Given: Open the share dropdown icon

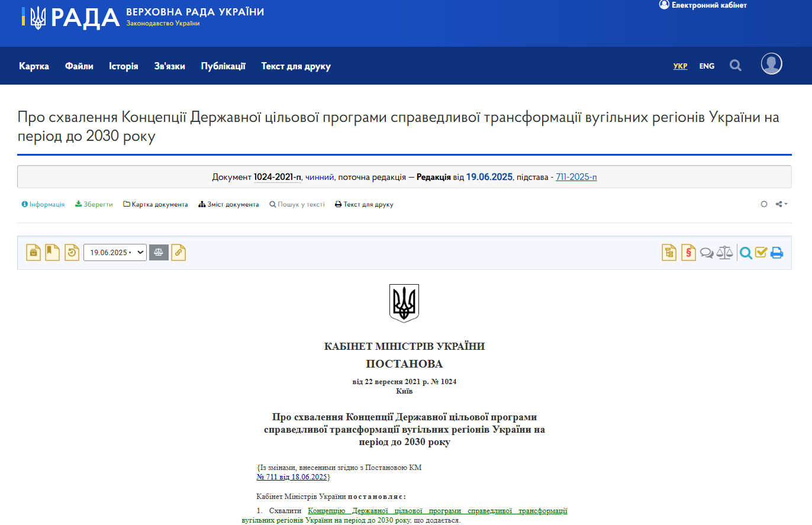Looking at the screenshot, I should (781, 204).
